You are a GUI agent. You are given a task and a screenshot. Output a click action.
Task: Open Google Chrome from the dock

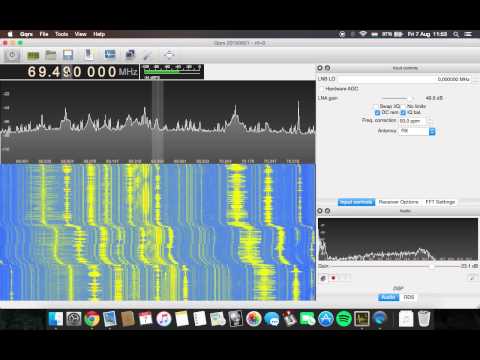[x=92, y=319]
